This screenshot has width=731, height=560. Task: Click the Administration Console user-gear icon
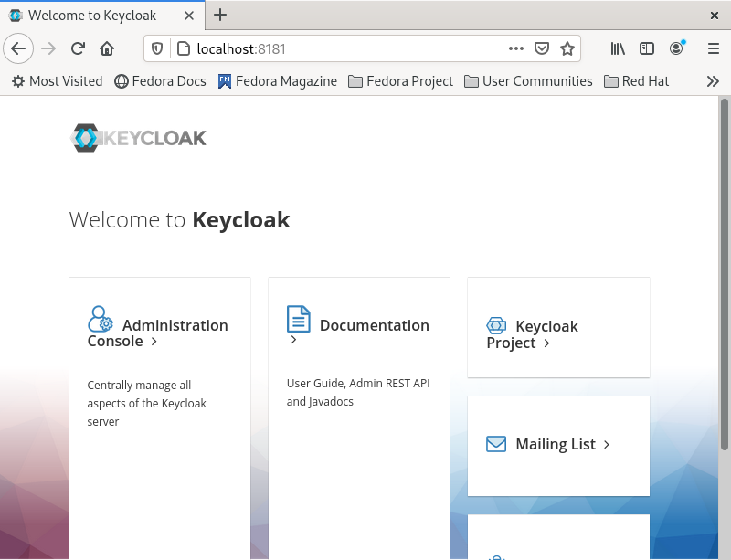tap(101, 319)
